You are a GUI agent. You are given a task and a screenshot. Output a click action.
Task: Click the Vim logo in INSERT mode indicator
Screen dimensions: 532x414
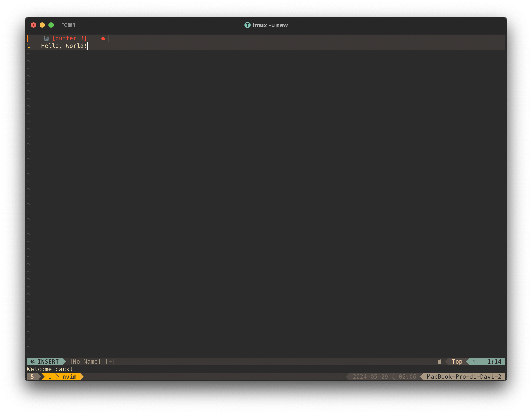[x=32, y=361]
